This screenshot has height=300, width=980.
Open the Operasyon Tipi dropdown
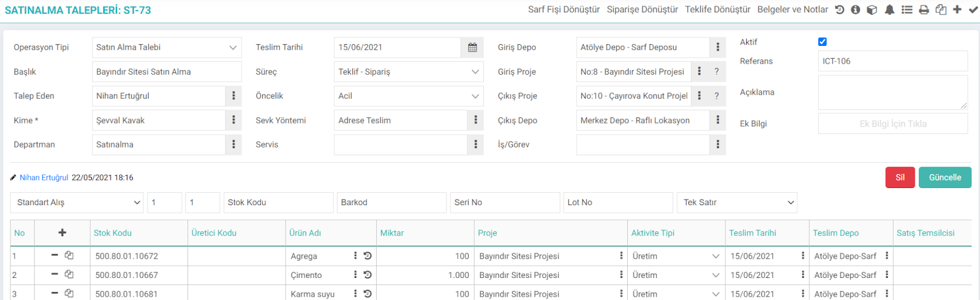167,47
